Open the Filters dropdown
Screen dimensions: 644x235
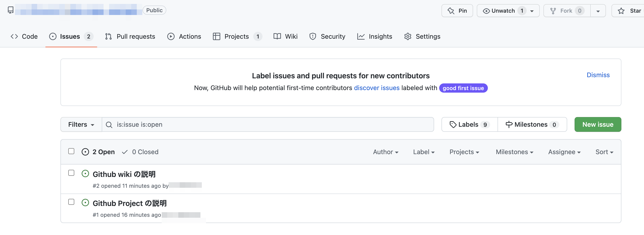(81, 124)
